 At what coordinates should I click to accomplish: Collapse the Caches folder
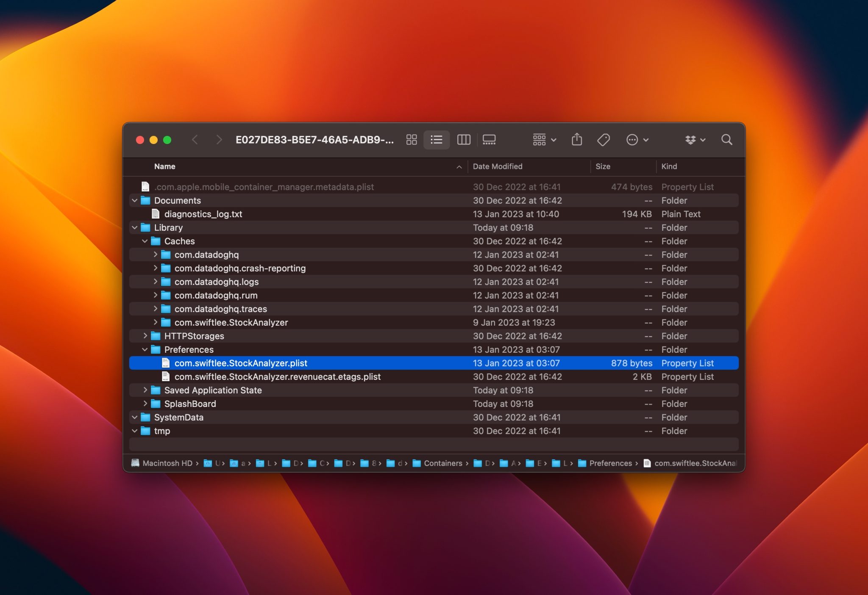[145, 241]
